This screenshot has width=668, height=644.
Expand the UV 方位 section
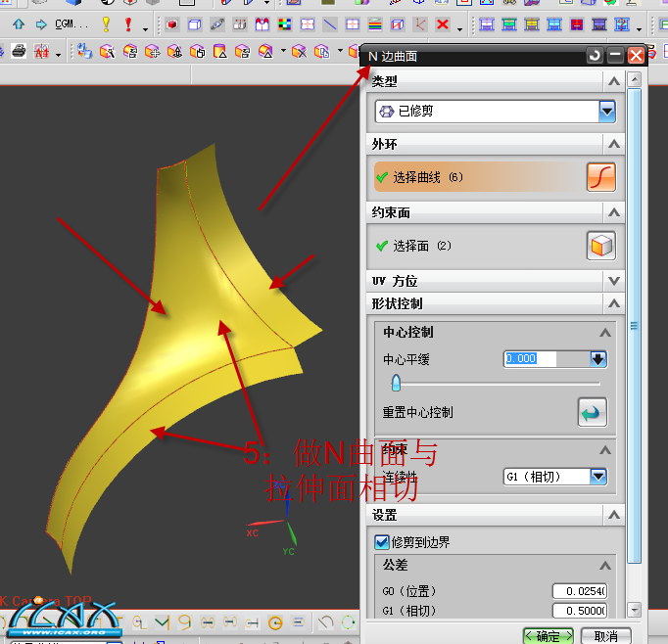(x=614, y=281)
